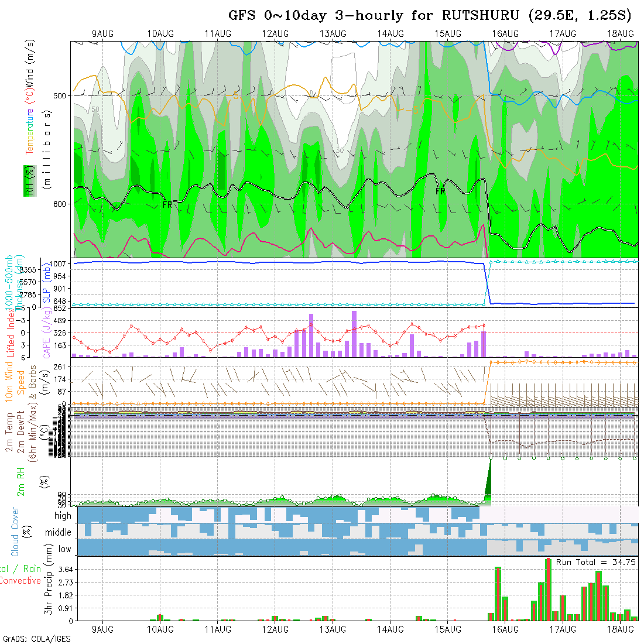Click the GFS 0~10day 3-hourly RUTSHURU title
644x644 pixels.
pos(430,15)
